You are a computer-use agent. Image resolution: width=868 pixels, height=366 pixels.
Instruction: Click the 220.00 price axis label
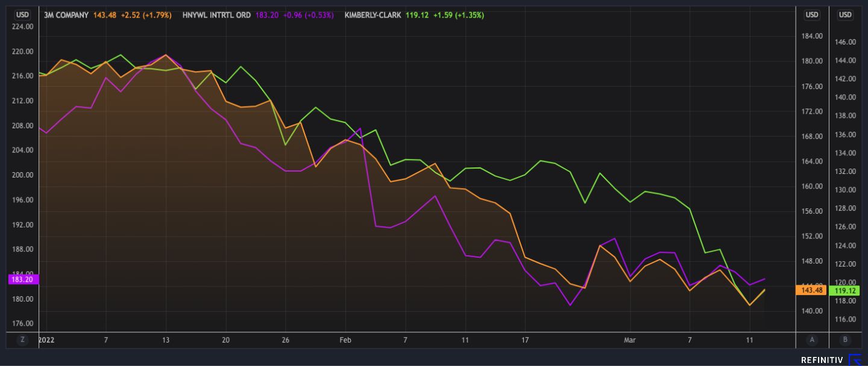pyautogui.click(x=22, y=51)
